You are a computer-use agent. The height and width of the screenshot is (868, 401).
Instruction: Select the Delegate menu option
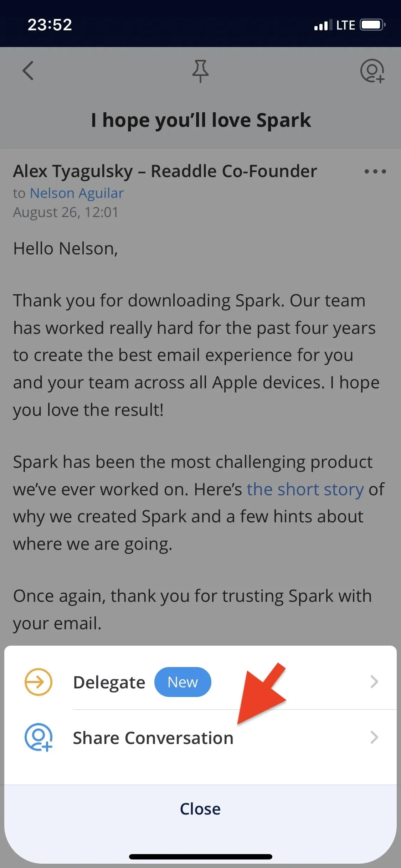tap(200, 682)
